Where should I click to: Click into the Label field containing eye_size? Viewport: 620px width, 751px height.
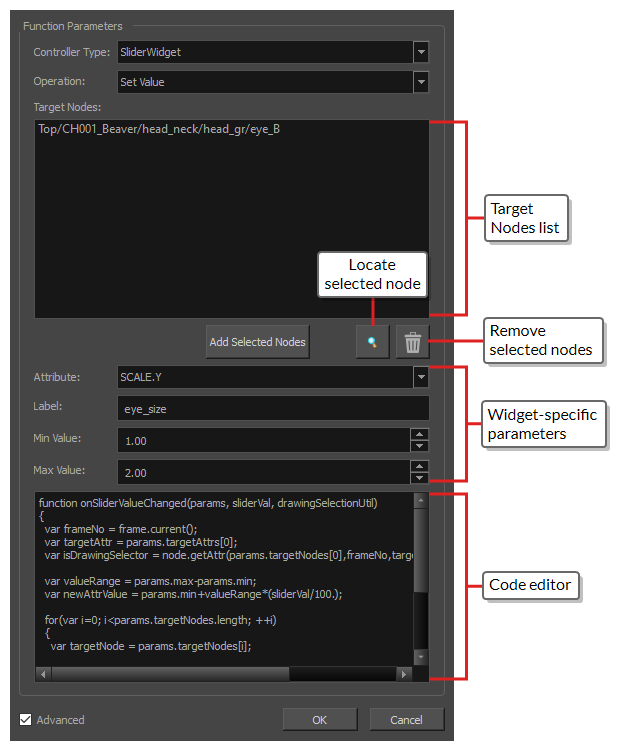(272, 408)
